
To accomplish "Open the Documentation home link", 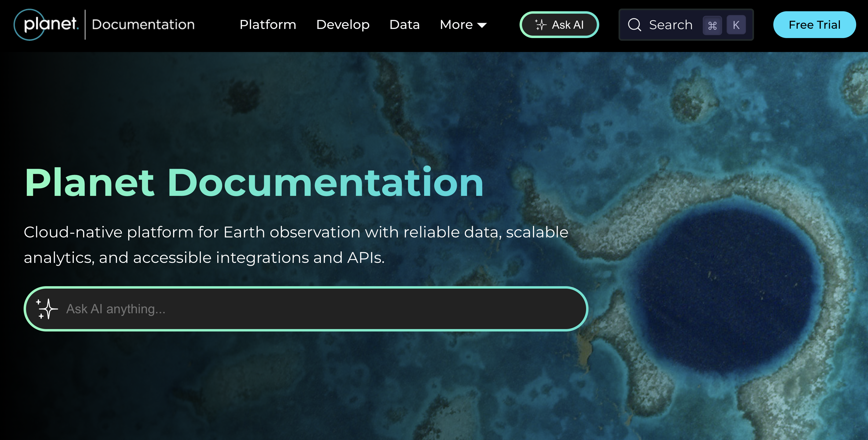I will (x=143, y=25).
